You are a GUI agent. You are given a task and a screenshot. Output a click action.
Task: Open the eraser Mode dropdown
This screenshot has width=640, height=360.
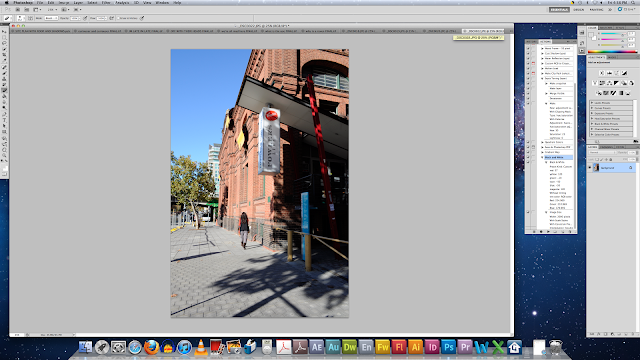tap(51, 18)
